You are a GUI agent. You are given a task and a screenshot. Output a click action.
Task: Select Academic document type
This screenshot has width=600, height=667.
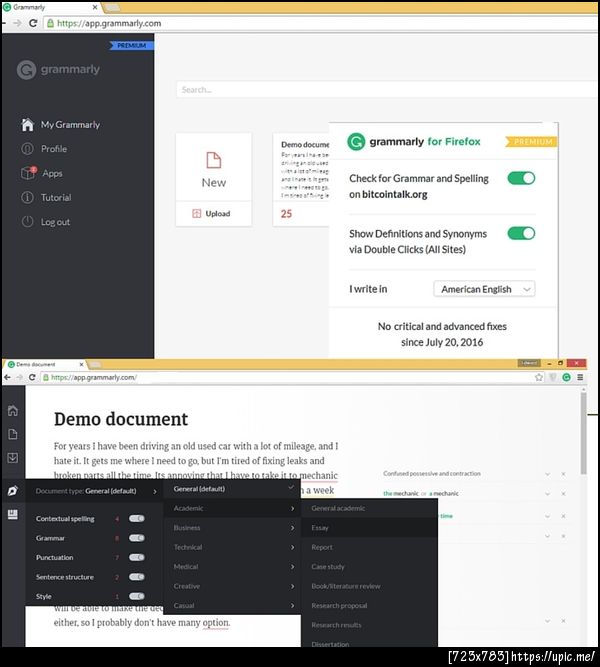click(x=232, y=508)
